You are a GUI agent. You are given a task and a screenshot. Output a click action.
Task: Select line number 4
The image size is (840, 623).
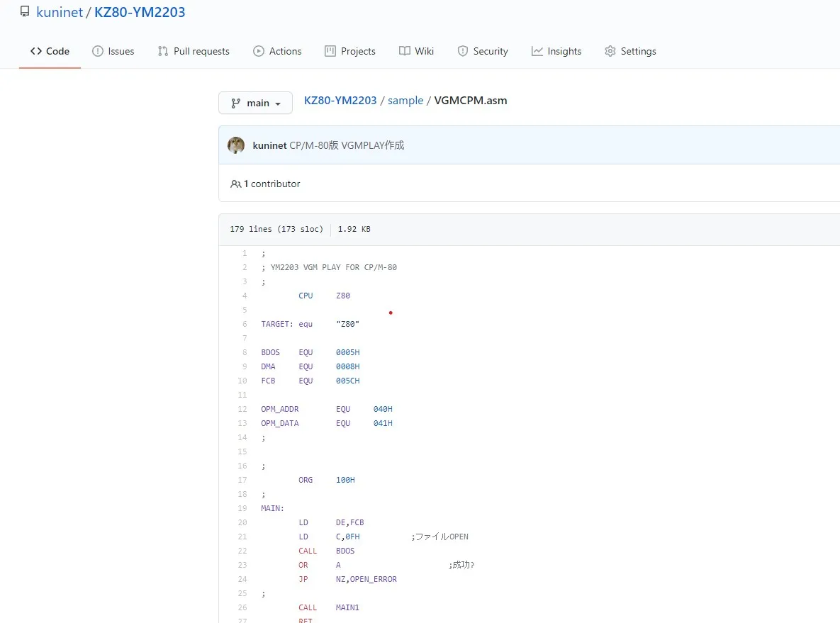[245, 296]
